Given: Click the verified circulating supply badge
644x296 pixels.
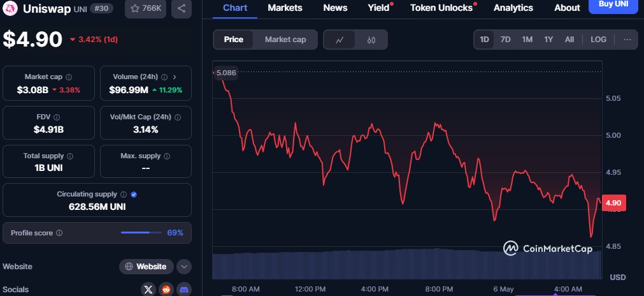Looking at the screenshot, I should click(x=134, y=195).
